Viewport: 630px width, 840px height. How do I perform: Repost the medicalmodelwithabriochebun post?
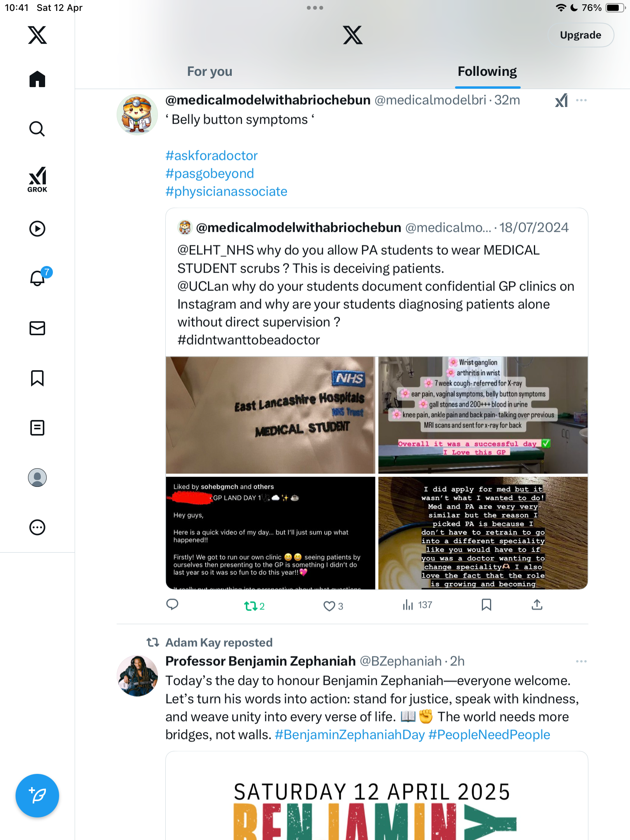click(254, 606)
